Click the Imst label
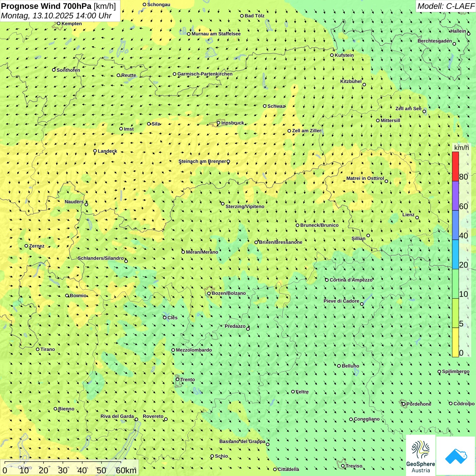476x476 pixels. 129,129
